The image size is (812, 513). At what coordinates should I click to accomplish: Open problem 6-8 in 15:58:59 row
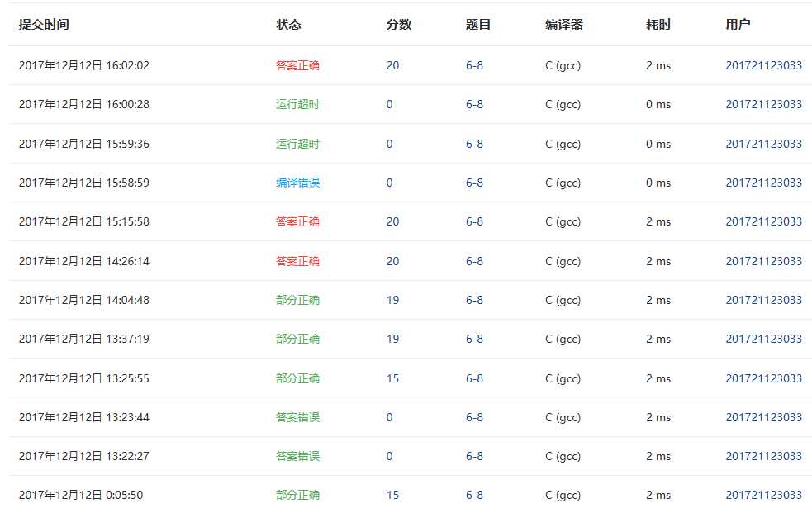[x=474, y=183]
